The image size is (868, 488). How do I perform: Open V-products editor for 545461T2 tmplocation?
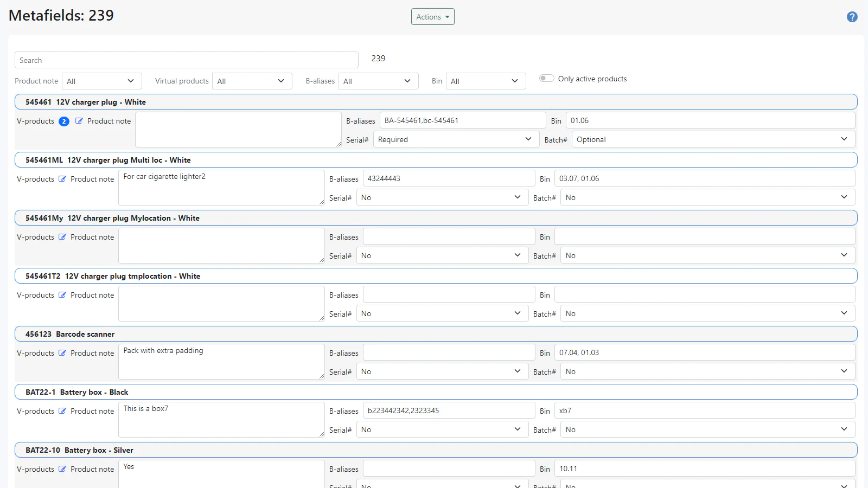(62, 295)
